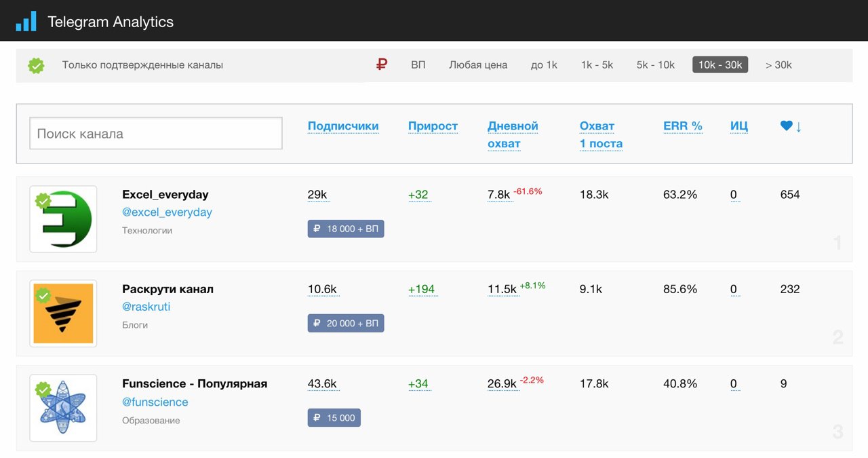Click the 9.1k post reach value
This screenshot has width=868, height=458.
pos(591,289)
